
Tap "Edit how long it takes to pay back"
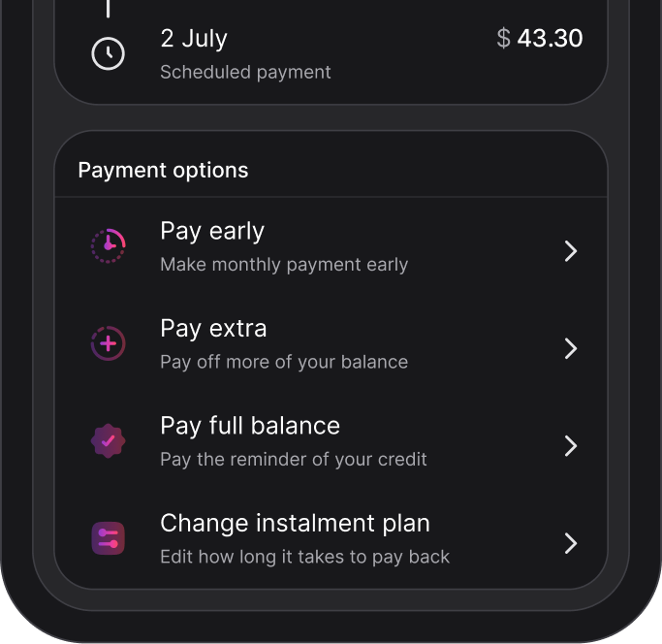pyautogui.click(x=304, y=557)
